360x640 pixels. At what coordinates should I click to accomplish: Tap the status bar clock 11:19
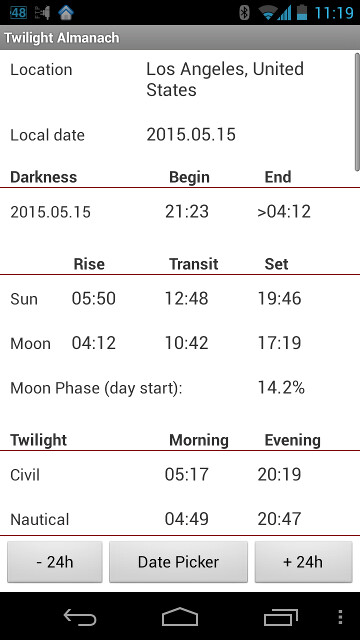334,13
